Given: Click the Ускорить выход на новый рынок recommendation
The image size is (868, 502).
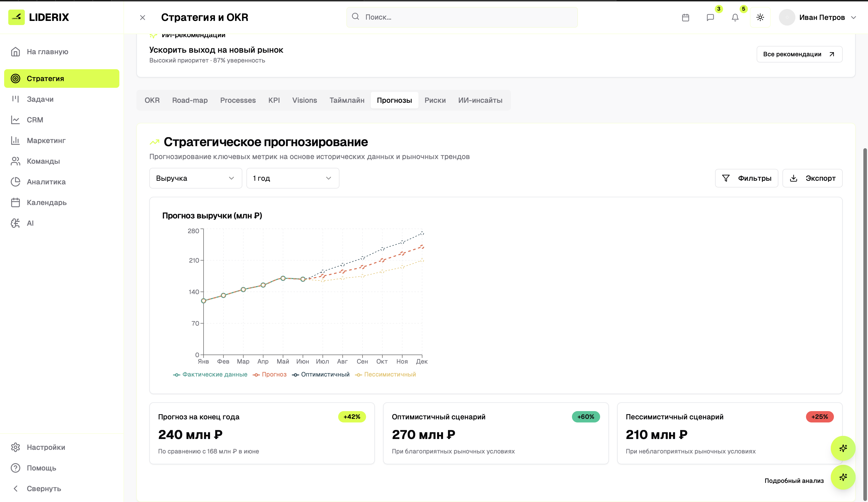Looking at the screenshot, I should [x=216, y=50].
